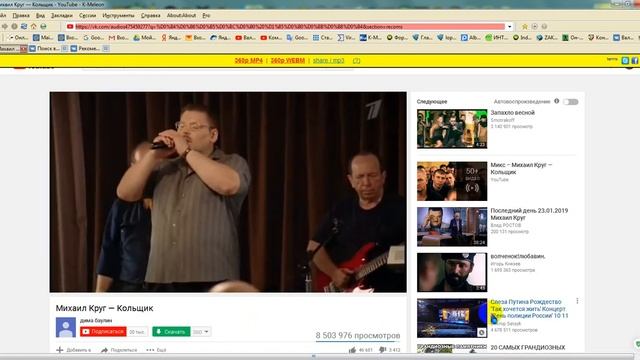Open the About:About menu
Image resolution: width=640 pixels, height=360 pixels.
(181, 16)
